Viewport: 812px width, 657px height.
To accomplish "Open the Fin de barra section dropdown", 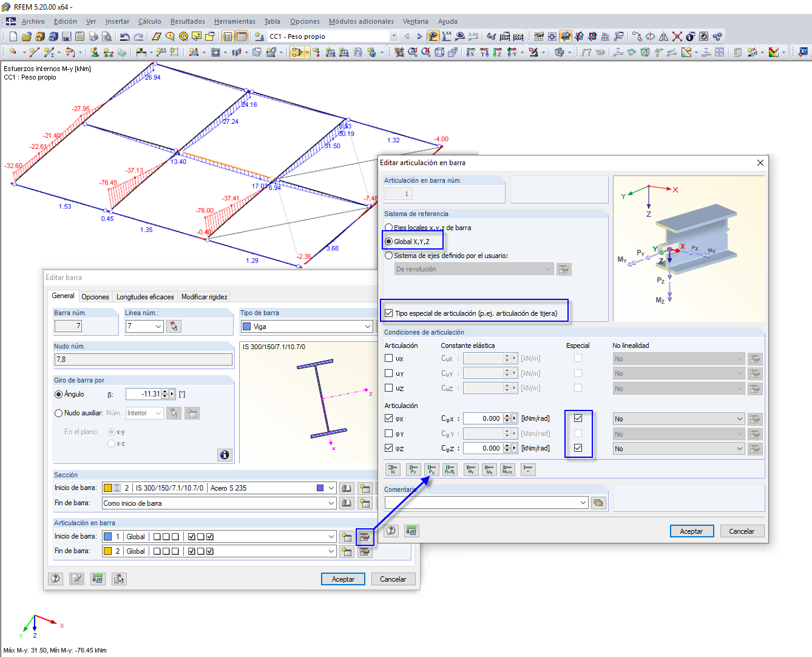I will click(330, 503).
